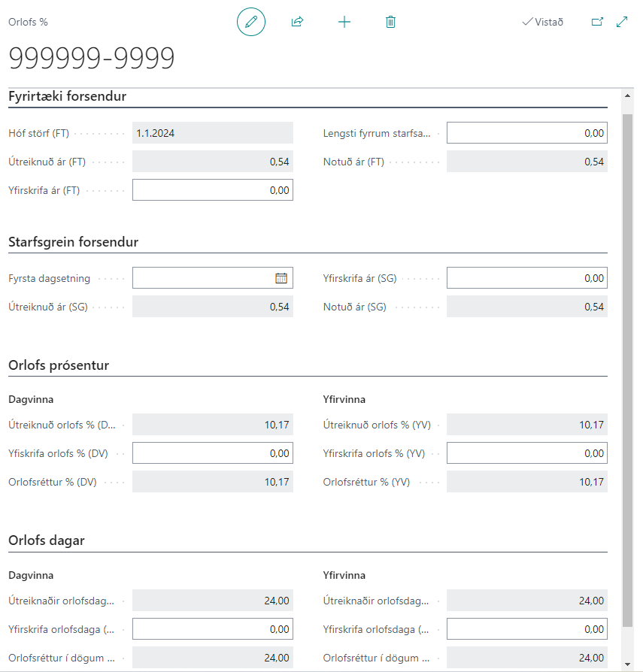643x672 pixels.
Task: Click the Vistað saved indicator
Action: (x=542, y=22)
